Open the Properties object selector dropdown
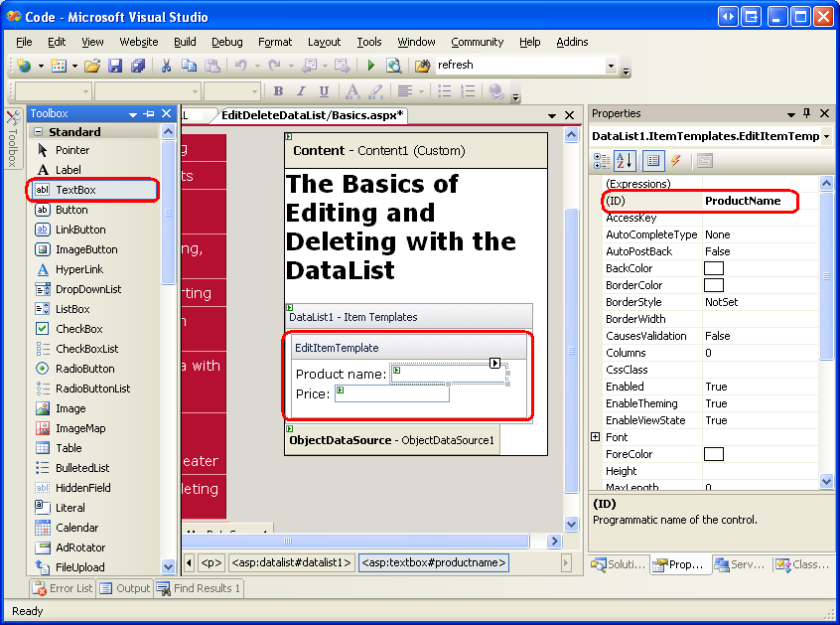Screen dimensions: 840x625 pyautogui.click(x=826, y=136)
